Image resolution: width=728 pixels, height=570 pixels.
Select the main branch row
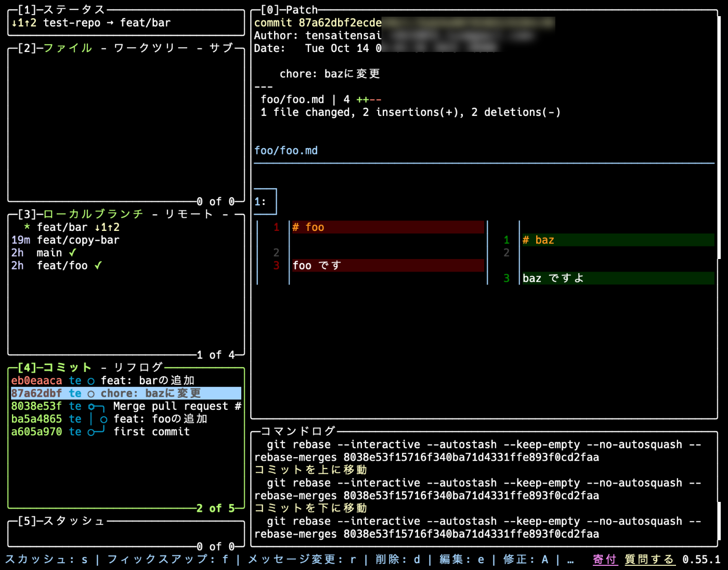pos(126,253)
